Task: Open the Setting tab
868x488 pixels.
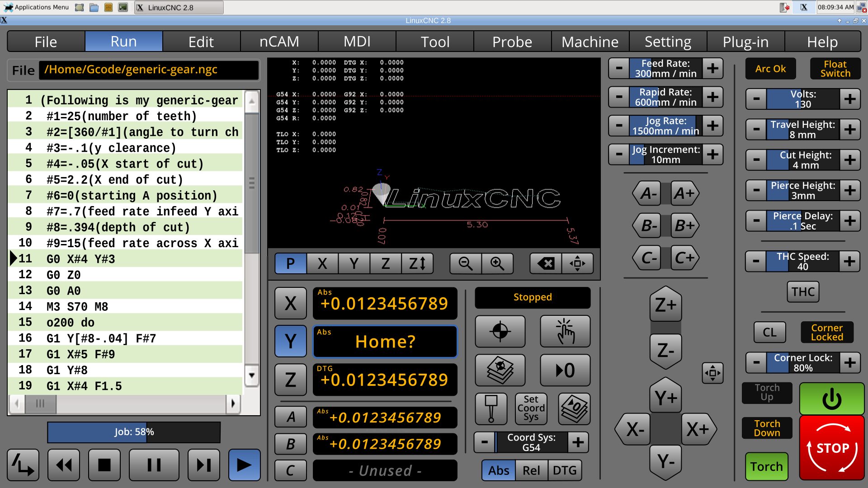Action: 668,42
